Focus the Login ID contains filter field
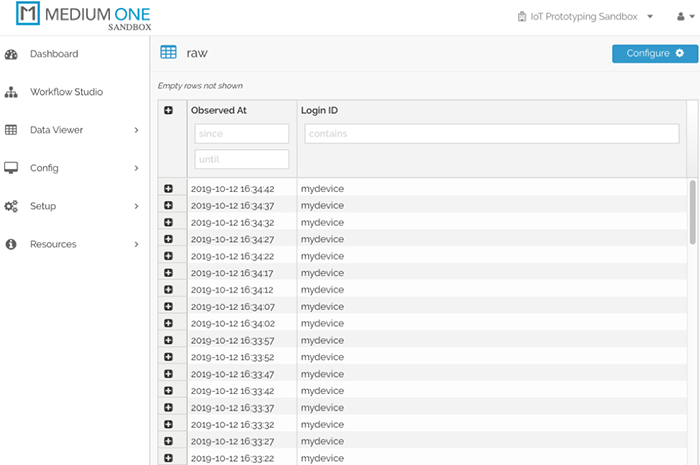This screenshot has height=465, width=700. (491, 134)
